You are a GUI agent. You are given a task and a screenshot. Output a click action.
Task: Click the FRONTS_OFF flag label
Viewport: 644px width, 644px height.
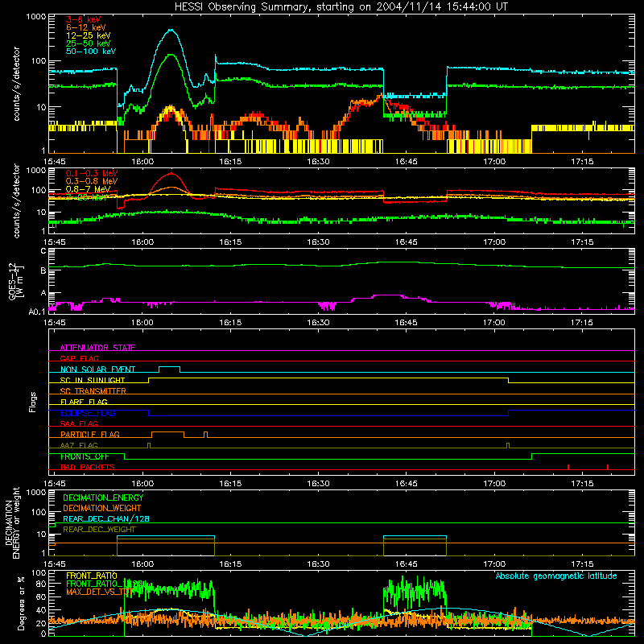point(85,456)
